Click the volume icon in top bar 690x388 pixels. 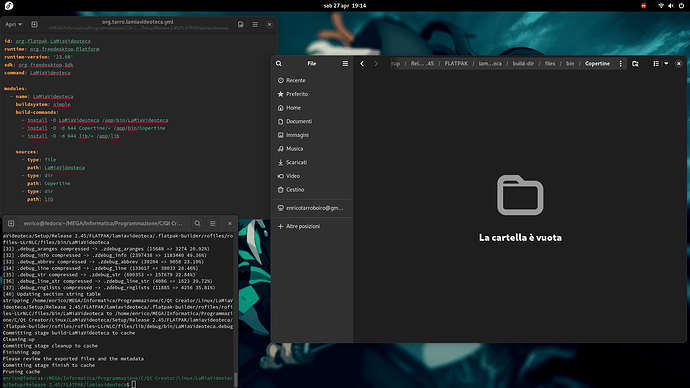coord(671,6)
